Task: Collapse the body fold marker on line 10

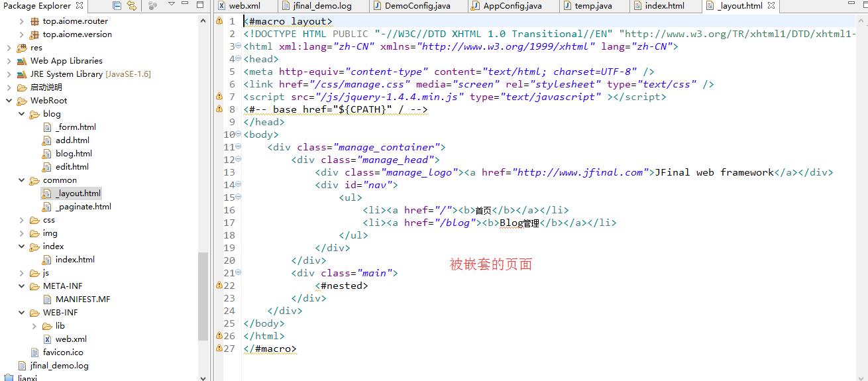Action: (x=239, y=135)
